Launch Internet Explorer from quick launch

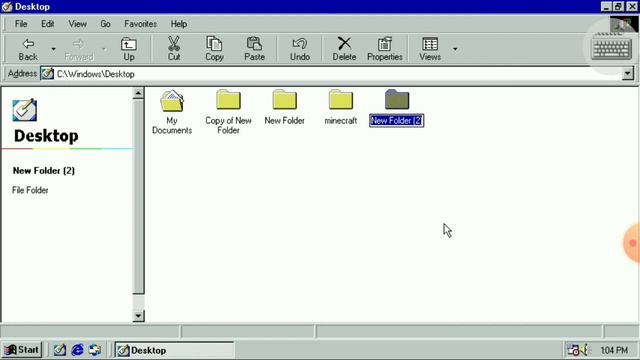pos(77,350)
